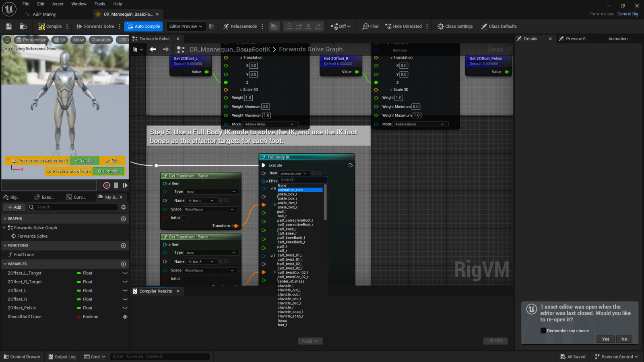Open the Tools menu
The width and height of the screenshot is (644, 362).
[x=100, y=4]
